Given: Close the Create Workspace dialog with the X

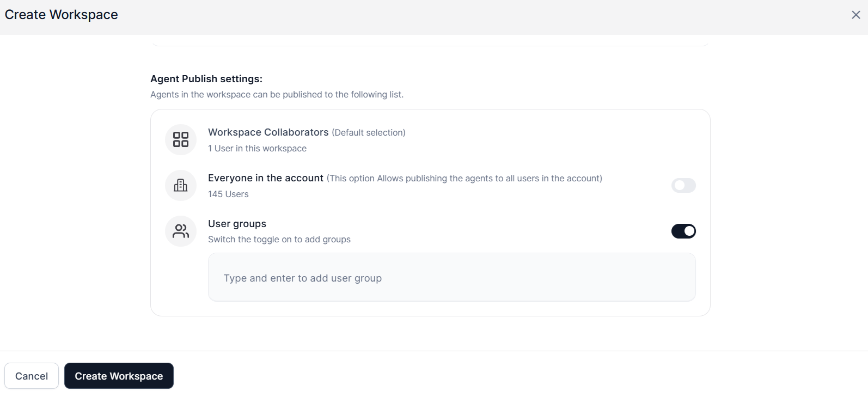Looking at the screenshot, I should pos(856,15).
